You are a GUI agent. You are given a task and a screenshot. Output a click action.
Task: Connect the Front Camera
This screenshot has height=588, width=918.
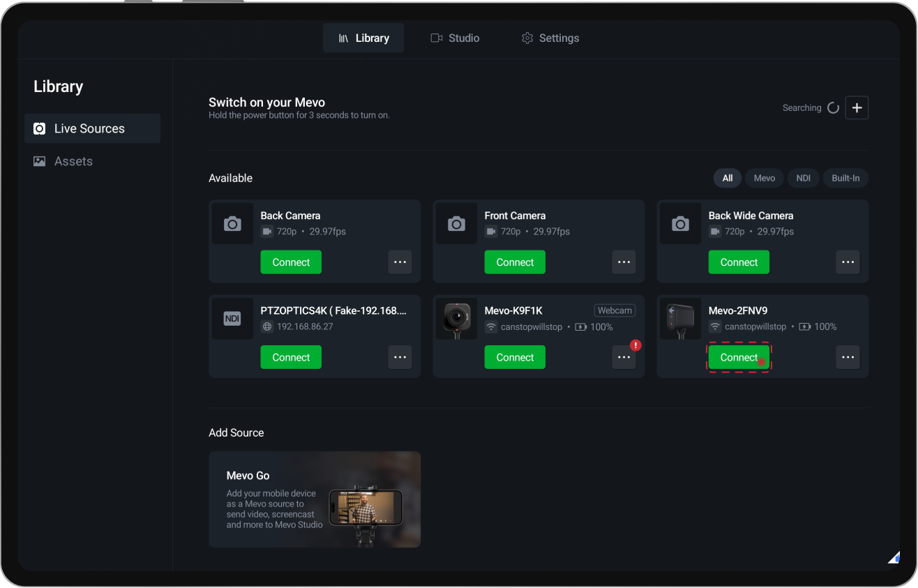click(515, 262)
